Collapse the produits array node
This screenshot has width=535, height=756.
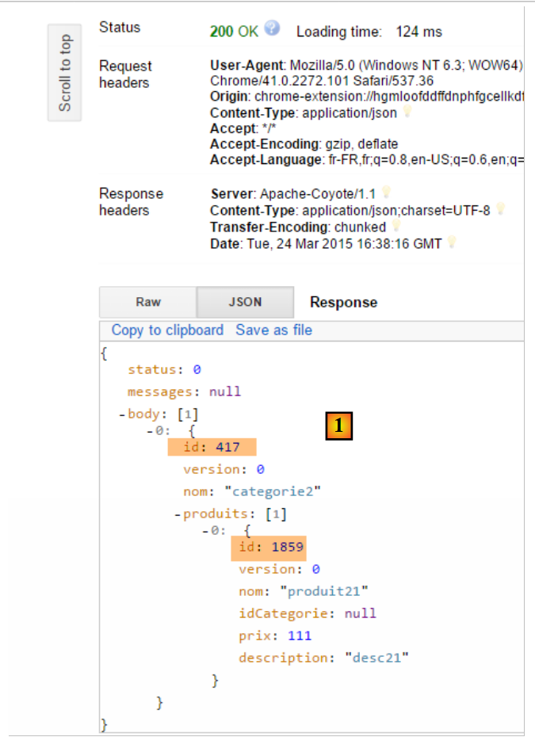coord(178,514)
